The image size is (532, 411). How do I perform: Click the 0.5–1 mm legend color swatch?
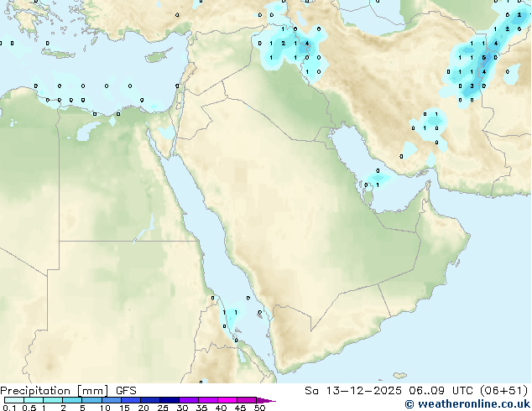pos(34,400)
